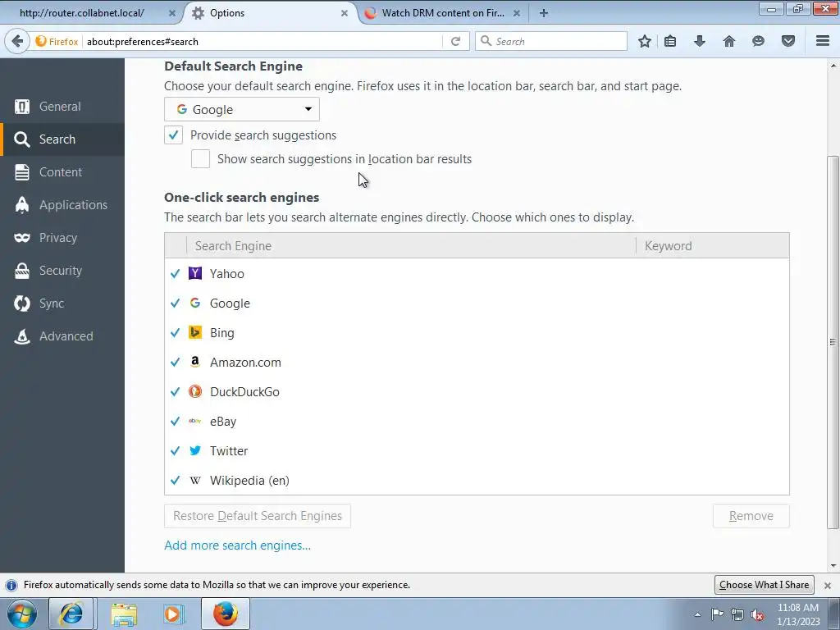840x630 pixels.
Task: Open the default search engine dropdown
Action: tap(242, 109)
